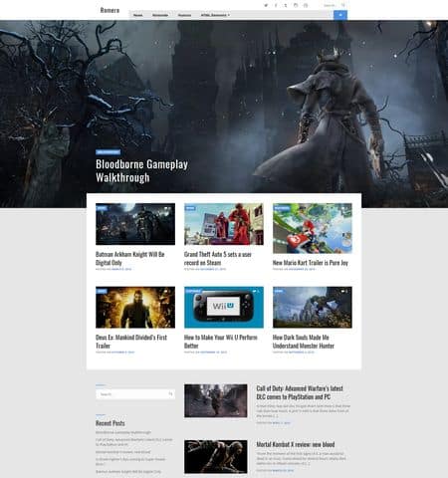448x478 pixels.
Task: Click the category tag on Deus Ex thumbnail
Action: 102,291
